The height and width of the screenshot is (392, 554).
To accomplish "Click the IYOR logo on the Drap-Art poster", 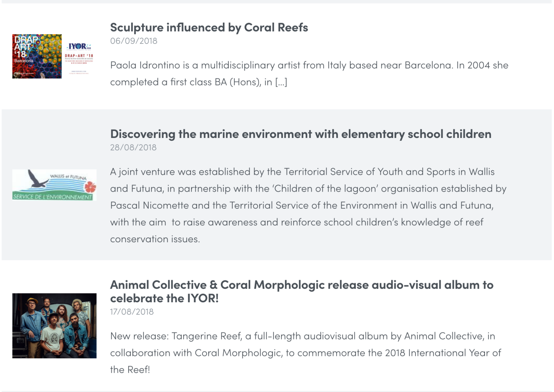I will click(79, 46).
